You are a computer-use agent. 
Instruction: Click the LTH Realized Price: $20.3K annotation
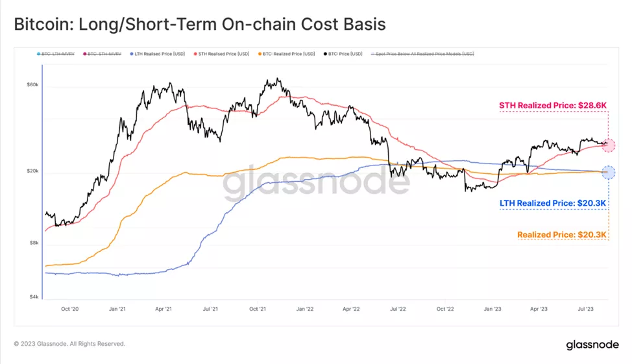pyautogui.click(x=553, y=203)
